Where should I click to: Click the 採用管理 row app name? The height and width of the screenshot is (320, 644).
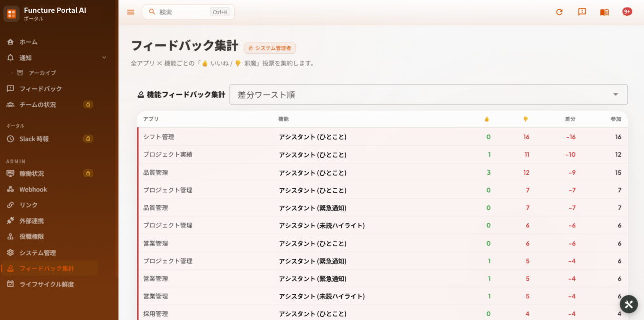tap(155, 314)
